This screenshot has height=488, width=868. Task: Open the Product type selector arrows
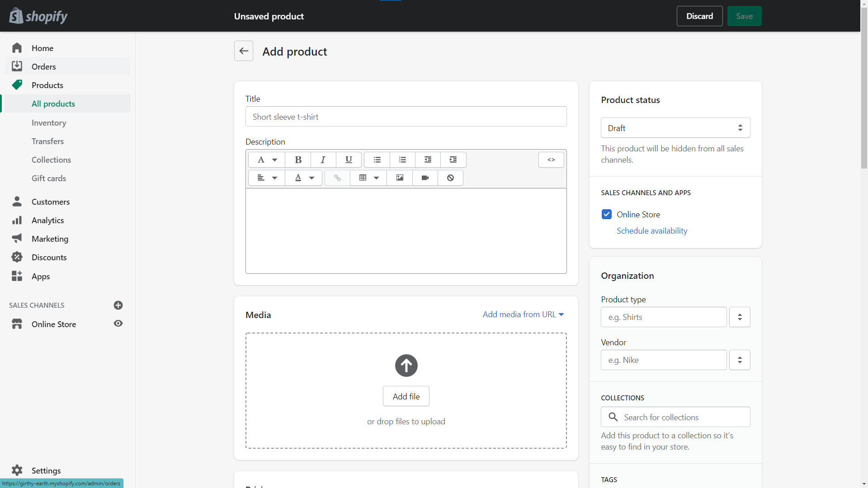(x=740, y=317)
